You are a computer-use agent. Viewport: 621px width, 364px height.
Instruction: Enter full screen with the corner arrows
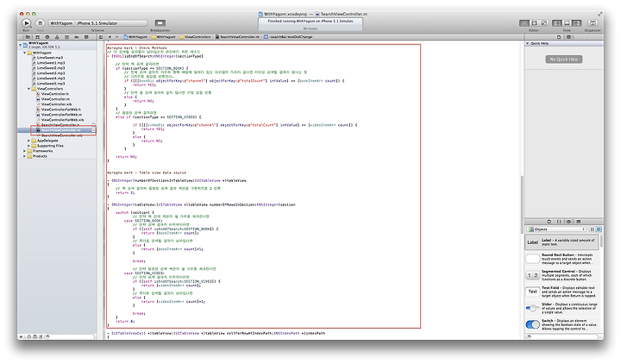[600, 14]
